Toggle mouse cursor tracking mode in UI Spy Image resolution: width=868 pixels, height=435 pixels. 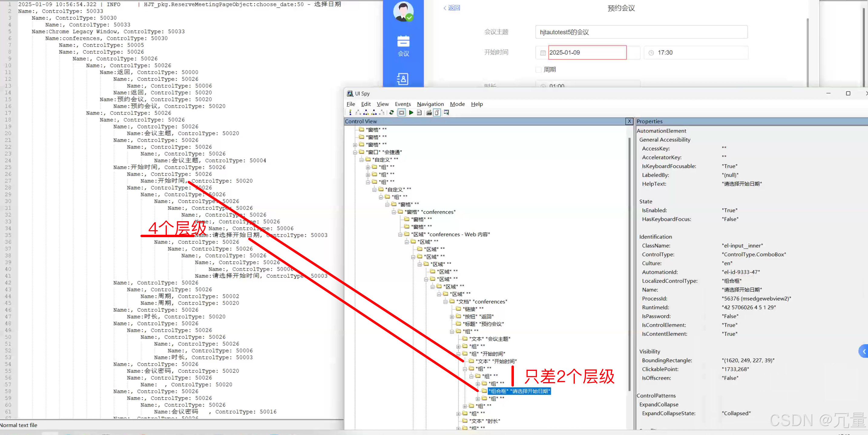click(x=437, y=113)
